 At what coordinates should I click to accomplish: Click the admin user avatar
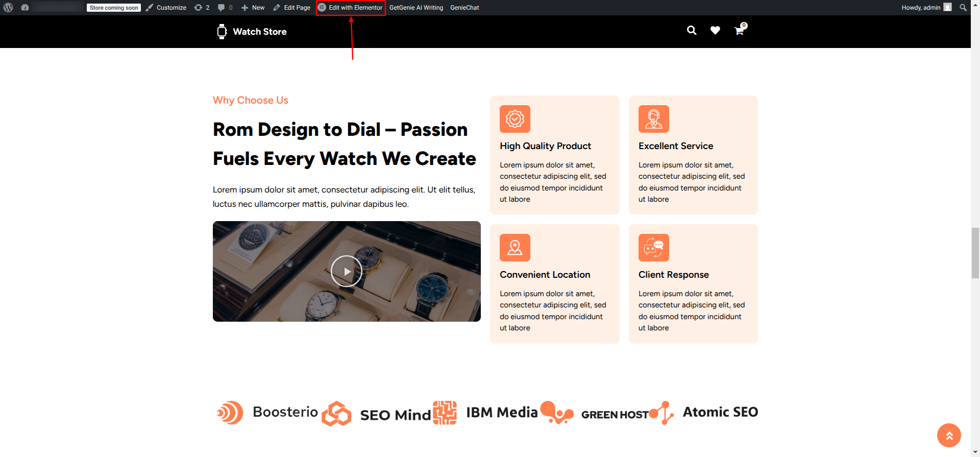[x=947, y=7]
